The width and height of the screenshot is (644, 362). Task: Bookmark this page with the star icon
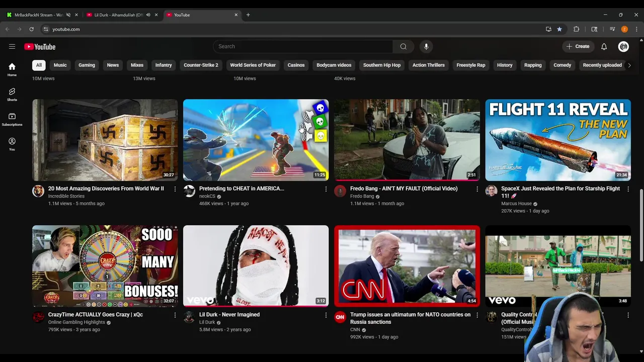coord(559,29)
